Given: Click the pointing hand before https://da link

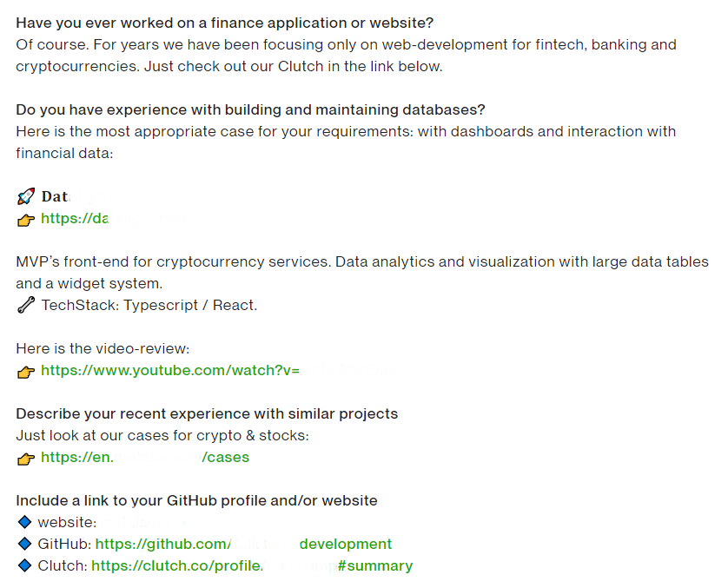Looking at the screenshot, I should point(26,220).
